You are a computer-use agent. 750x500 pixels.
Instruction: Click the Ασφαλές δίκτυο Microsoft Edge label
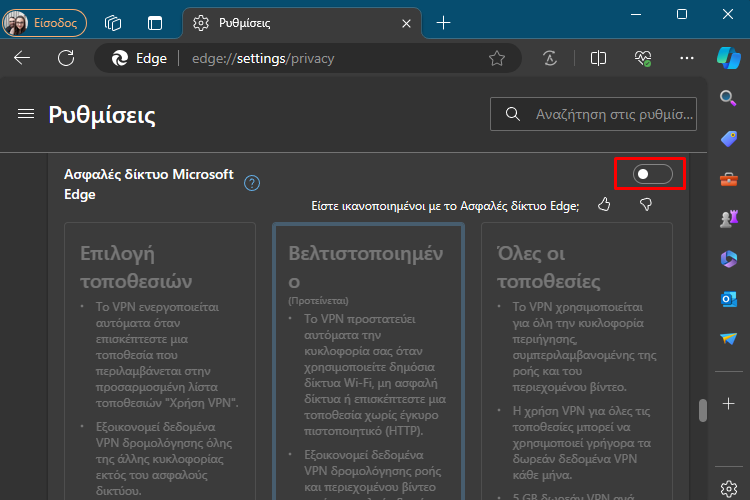click(149, 184)
